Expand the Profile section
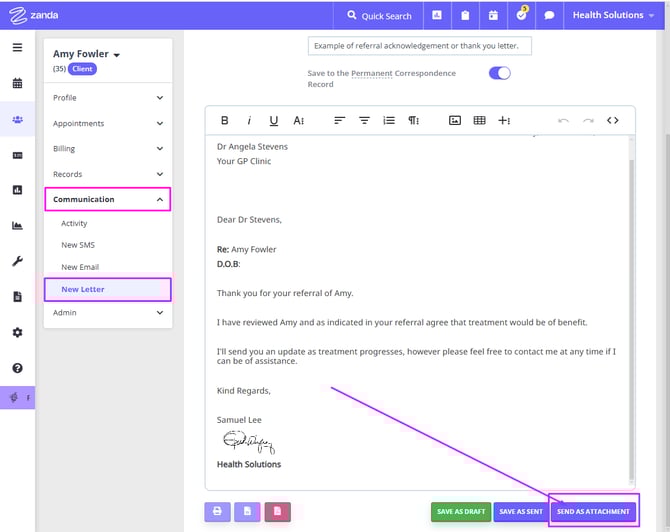 click(x=108, y=98)
